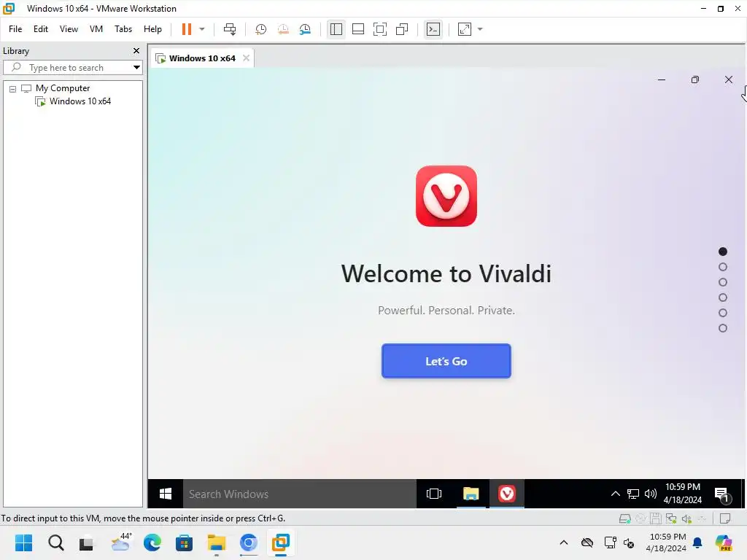
Task: Click the orange Suspend VM pause icon
Action: click(186, 29)
